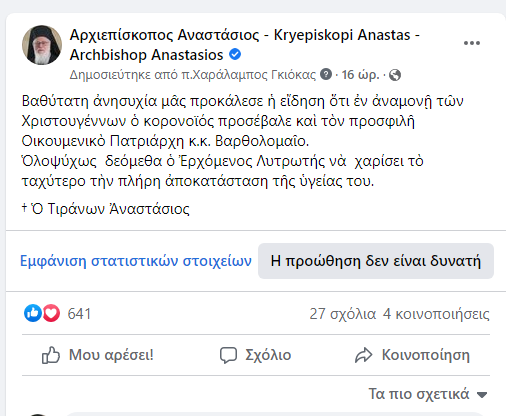Screen dimensions: 506x416
Task: Open the 16 ώρ. post timestamp
Action: click(x=360, y=75)
